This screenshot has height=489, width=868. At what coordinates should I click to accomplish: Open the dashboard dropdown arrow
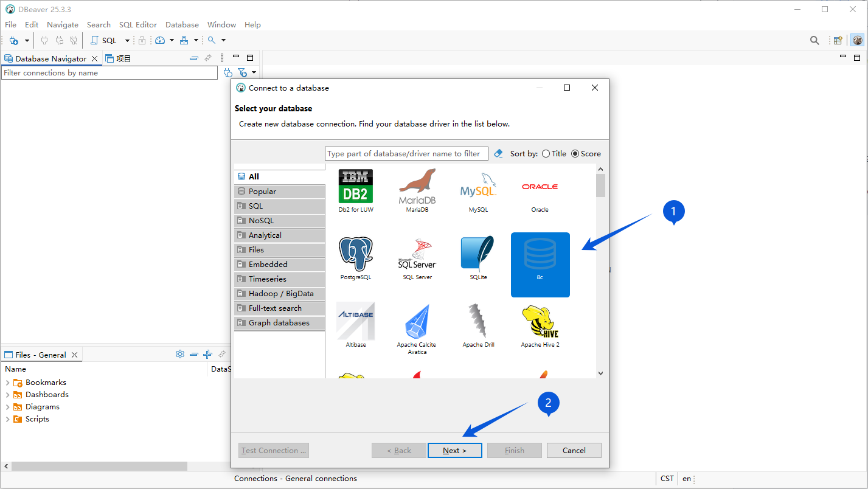172,41
